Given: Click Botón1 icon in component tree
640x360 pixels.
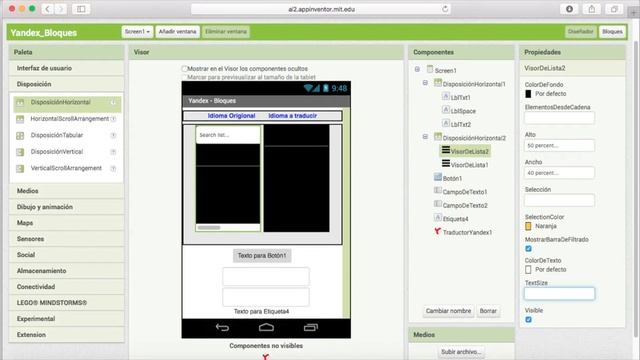Looking at the screenshot, I should point(438,177).
